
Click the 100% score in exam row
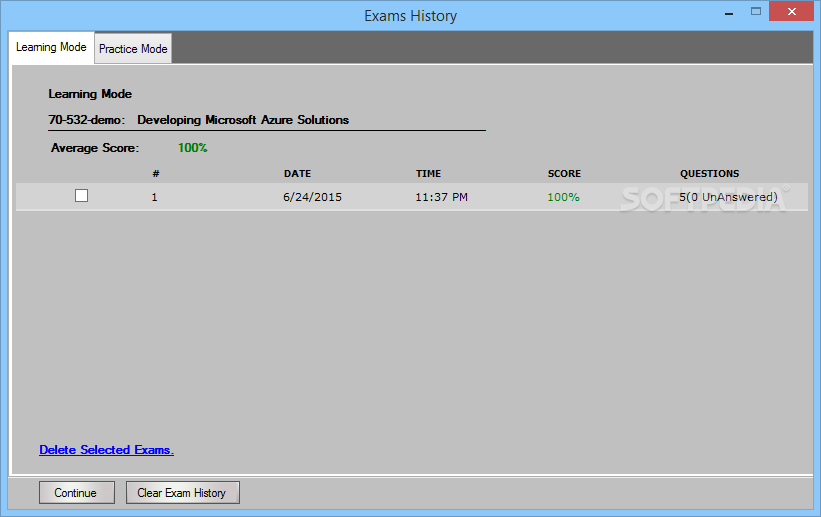563,197
